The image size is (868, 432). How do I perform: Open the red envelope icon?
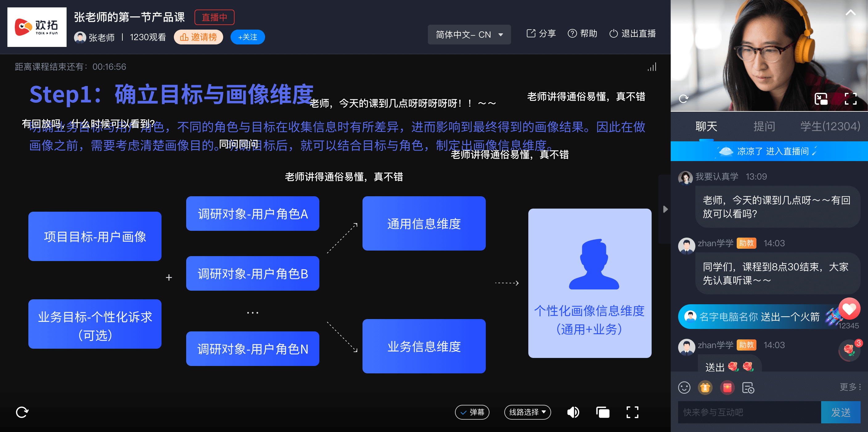(727, 388)
